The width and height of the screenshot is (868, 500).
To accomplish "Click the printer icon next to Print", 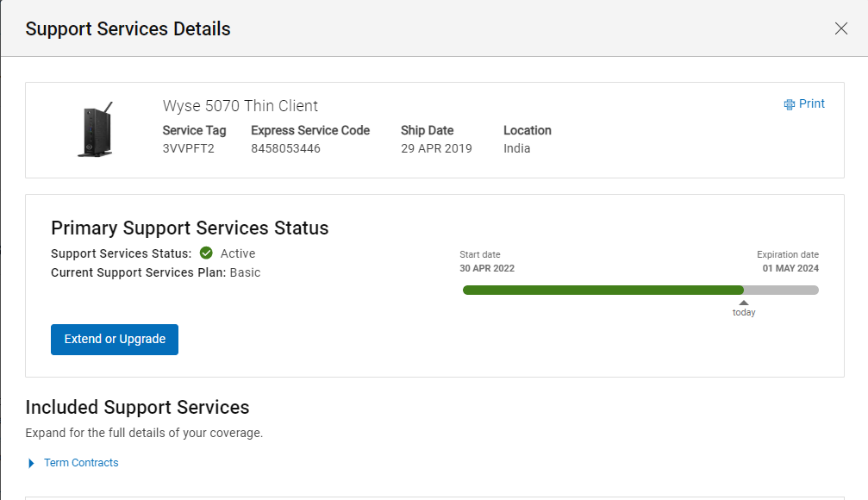I will click(x=789, y=104).
